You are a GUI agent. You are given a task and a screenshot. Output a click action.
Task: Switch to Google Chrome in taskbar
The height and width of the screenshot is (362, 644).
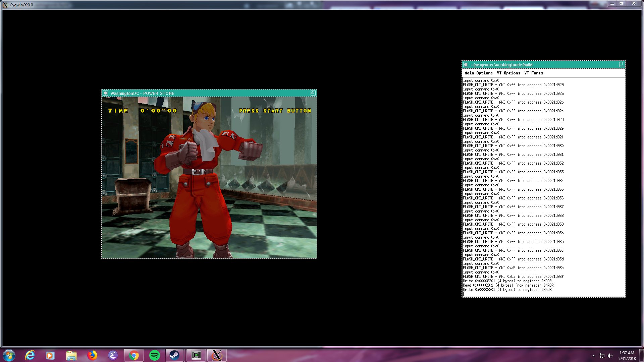(x=133, y=355)
